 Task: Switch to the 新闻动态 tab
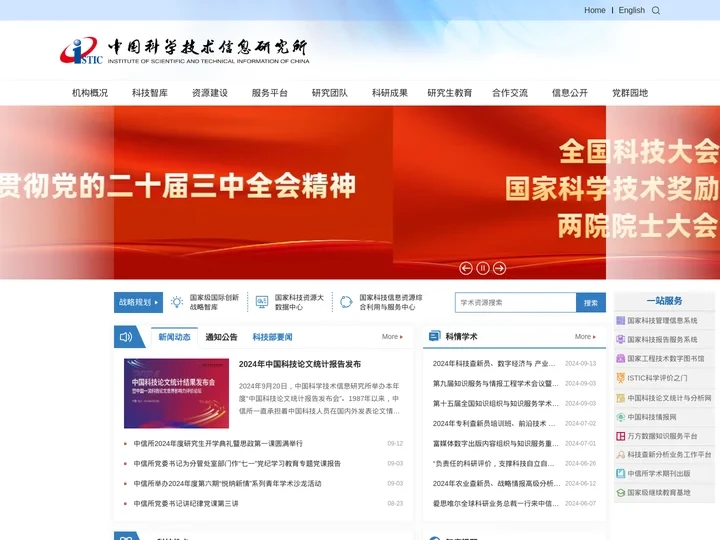pyautogui.click(x=174, y=337)
